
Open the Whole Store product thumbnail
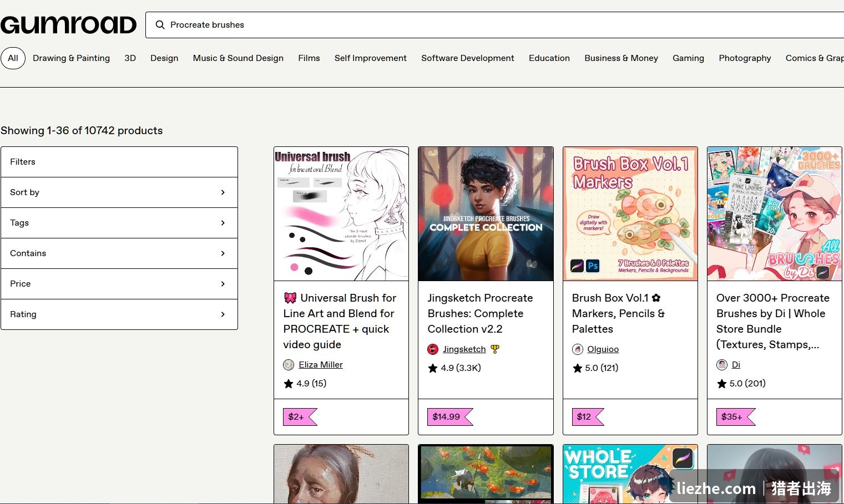(630, 474)
